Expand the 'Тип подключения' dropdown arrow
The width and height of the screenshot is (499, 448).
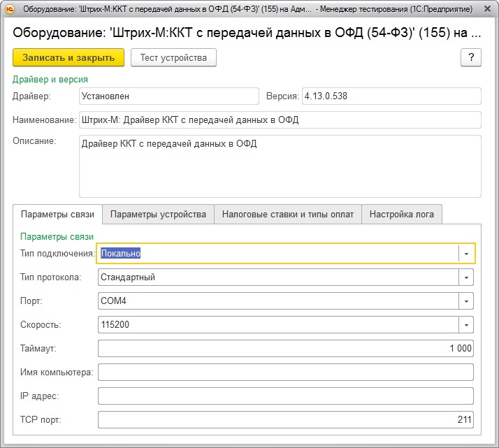tap(466, 254)
